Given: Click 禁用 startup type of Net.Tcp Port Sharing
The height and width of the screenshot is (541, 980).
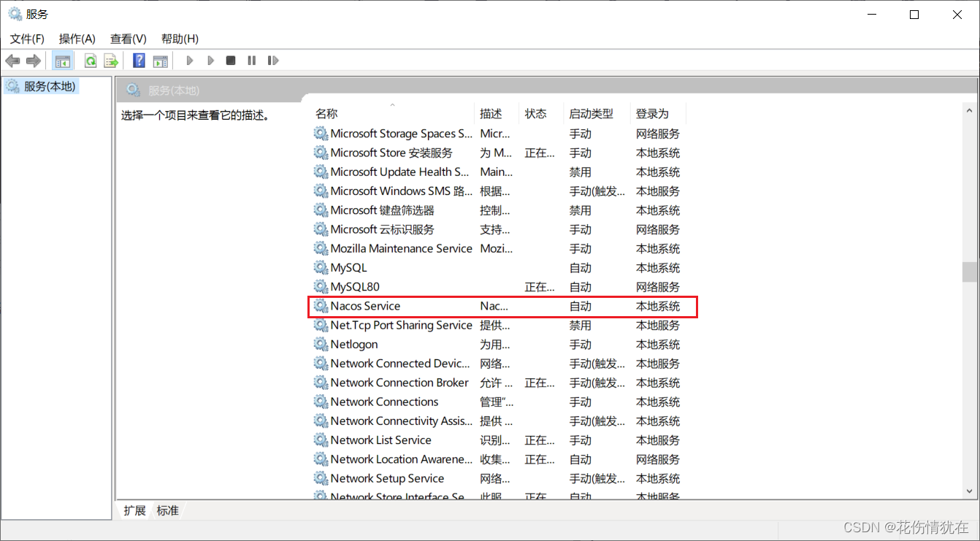Looking at the screenshot, I should (x=581, y=325).
